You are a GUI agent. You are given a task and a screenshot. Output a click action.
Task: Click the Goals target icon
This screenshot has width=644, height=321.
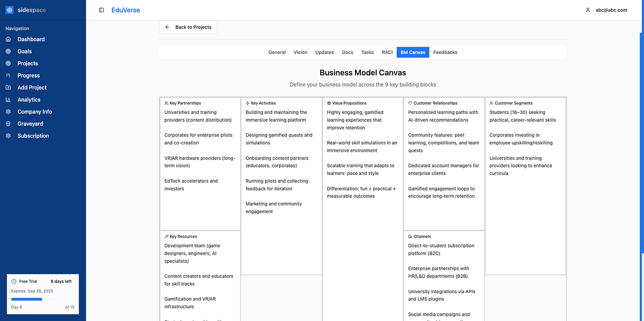[8, 51]
